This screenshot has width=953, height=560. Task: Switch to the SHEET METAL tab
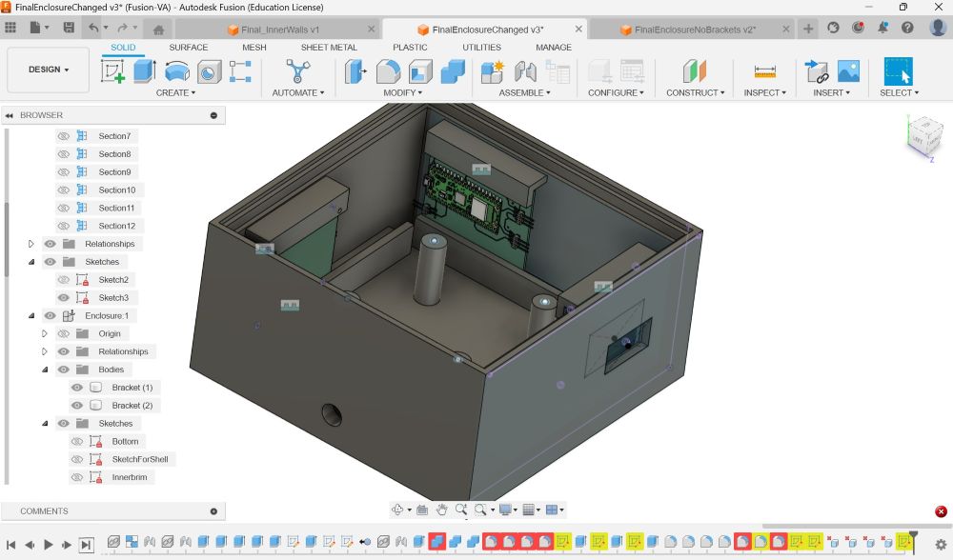click(329, 48)
